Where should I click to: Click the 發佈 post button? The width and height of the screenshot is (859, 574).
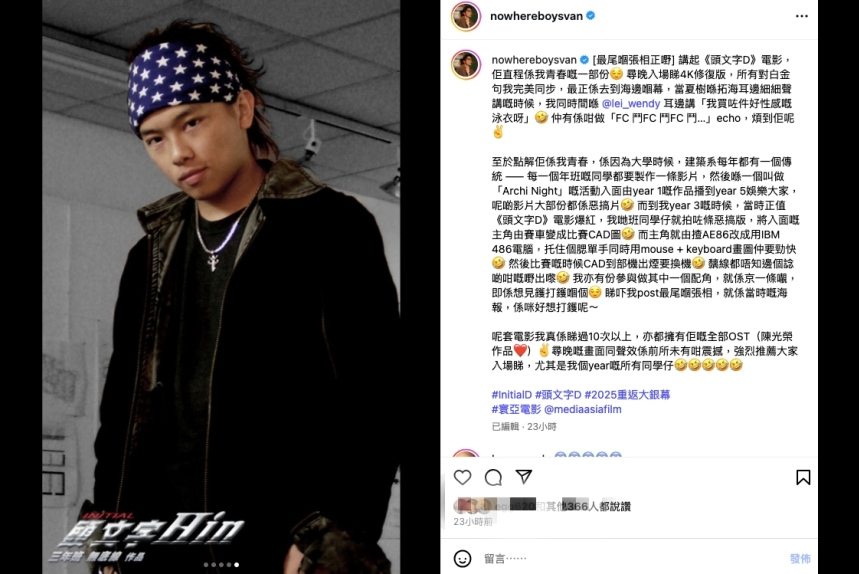(800, 559)
